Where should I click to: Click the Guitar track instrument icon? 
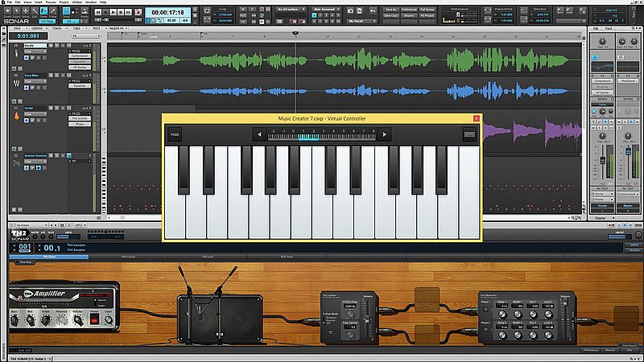tap(16, 116)
